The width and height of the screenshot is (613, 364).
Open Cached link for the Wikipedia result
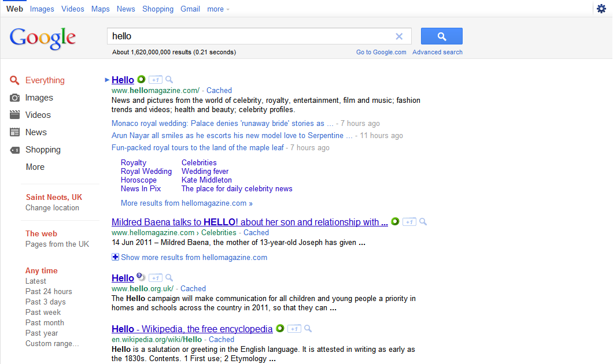pyautogui.click(x=221, y=339)
